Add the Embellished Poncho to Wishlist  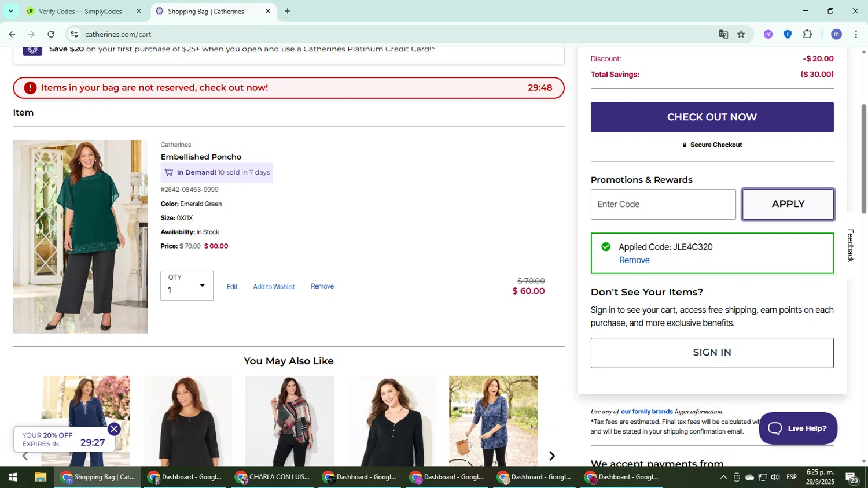[x=274, y=287]
